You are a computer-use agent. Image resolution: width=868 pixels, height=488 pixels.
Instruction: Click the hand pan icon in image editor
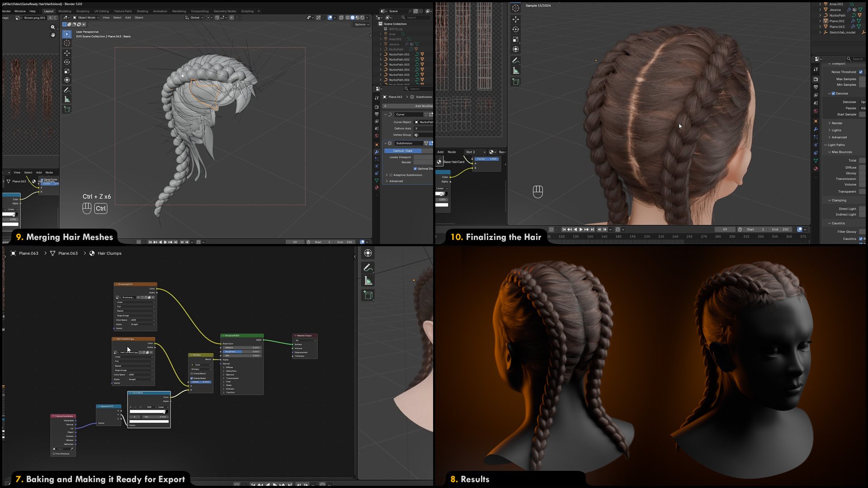tap(53, 35)
